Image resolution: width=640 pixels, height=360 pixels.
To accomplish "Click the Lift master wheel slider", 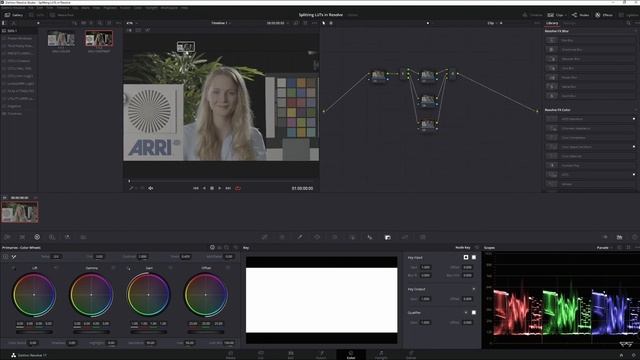I will (x=34, y=332).
